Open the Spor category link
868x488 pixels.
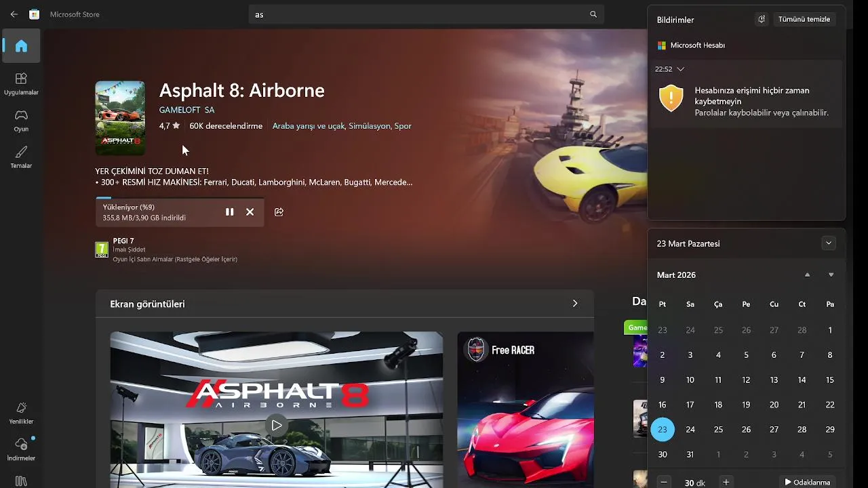[403, 126]
